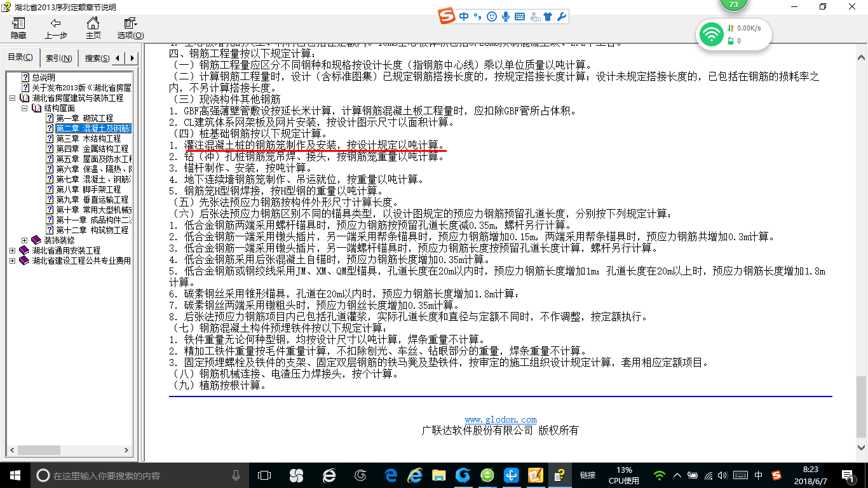Switch to the 搜索(S) tab
Image resolution: width=868 pixels, height=488 pixels.
[96, 58]
